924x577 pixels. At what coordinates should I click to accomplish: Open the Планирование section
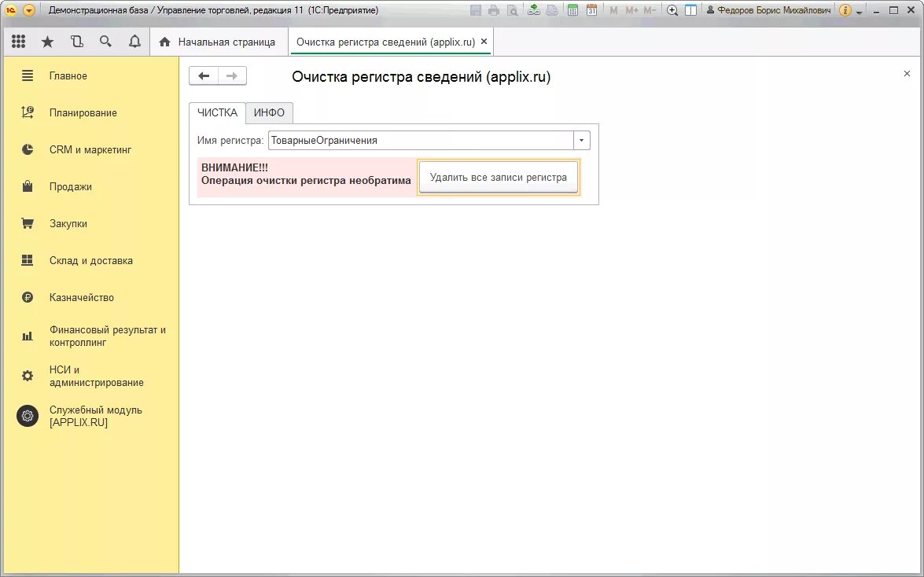(x=91, y=112)
